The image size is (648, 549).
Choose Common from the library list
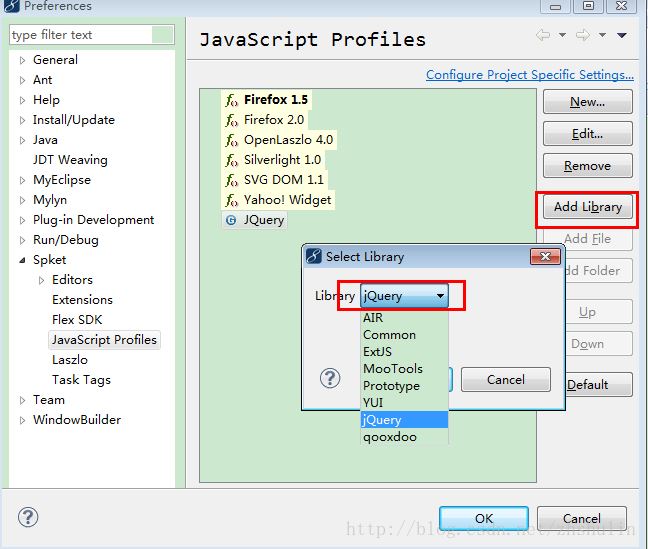pyautogui.click(x=404, y=335)
